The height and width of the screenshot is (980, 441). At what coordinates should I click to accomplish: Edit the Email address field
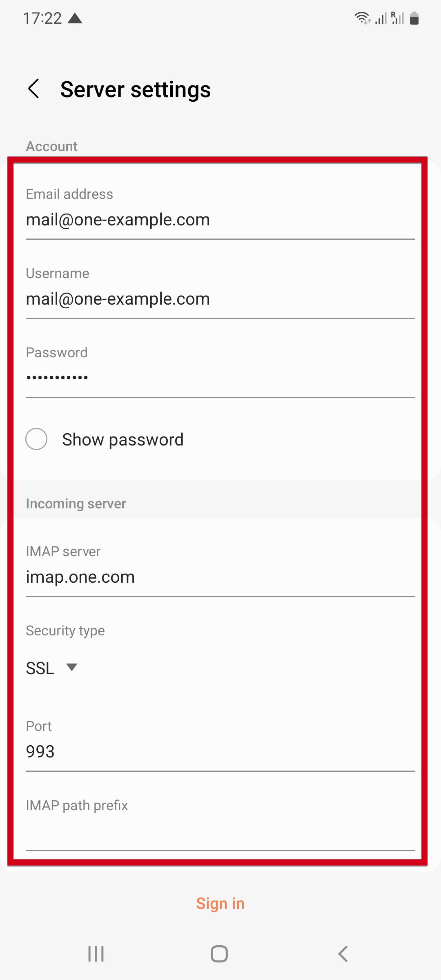tap(220, 220)
